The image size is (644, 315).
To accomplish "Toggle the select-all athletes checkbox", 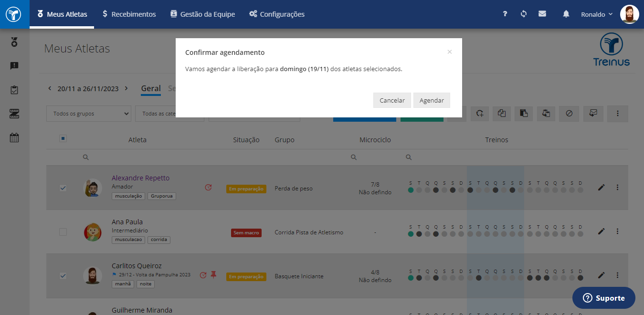I will 63,138.
